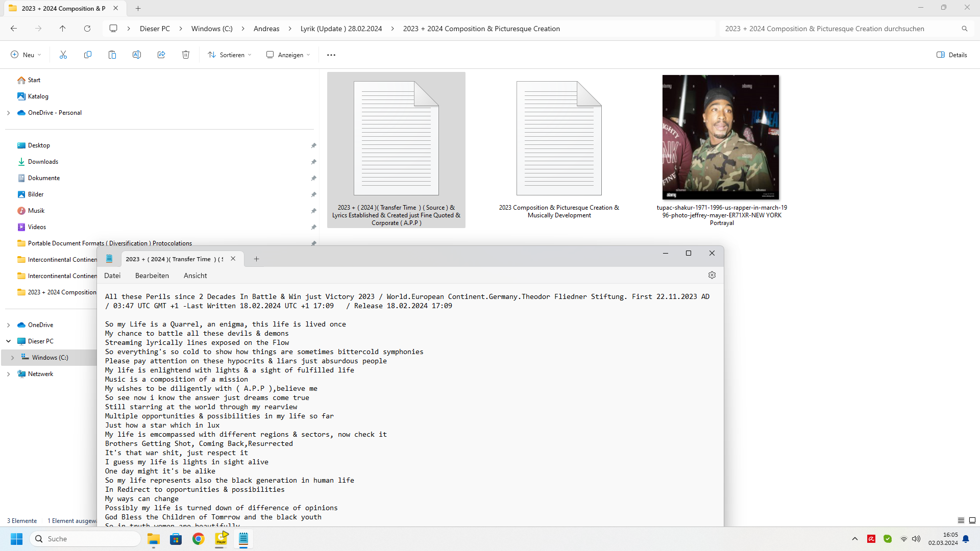Select the 2023 Composition & Picturesque Creation text file
Viewport: 980px width, 551px height.
pyautogui.click(x=559, y=149)
